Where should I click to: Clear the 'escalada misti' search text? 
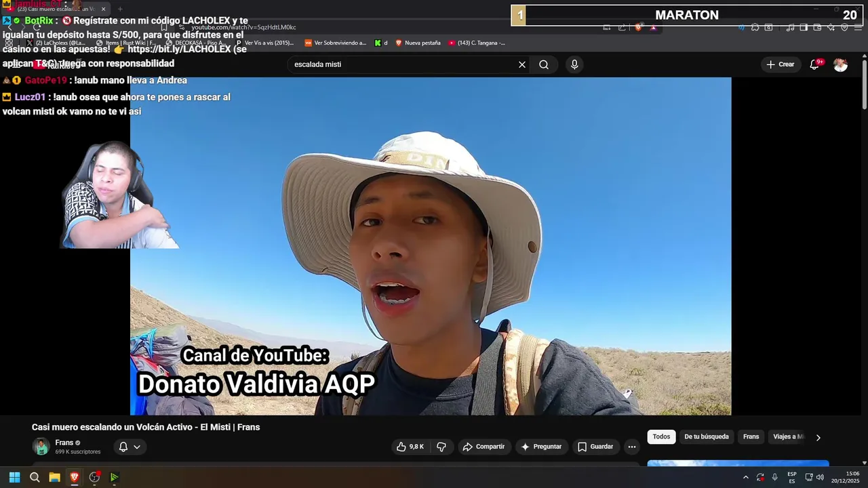522,64
